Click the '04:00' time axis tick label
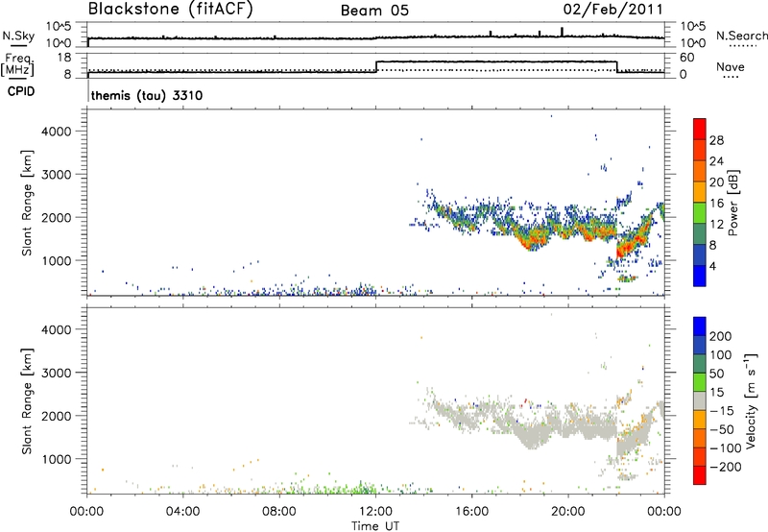 [x=182, y=512]
